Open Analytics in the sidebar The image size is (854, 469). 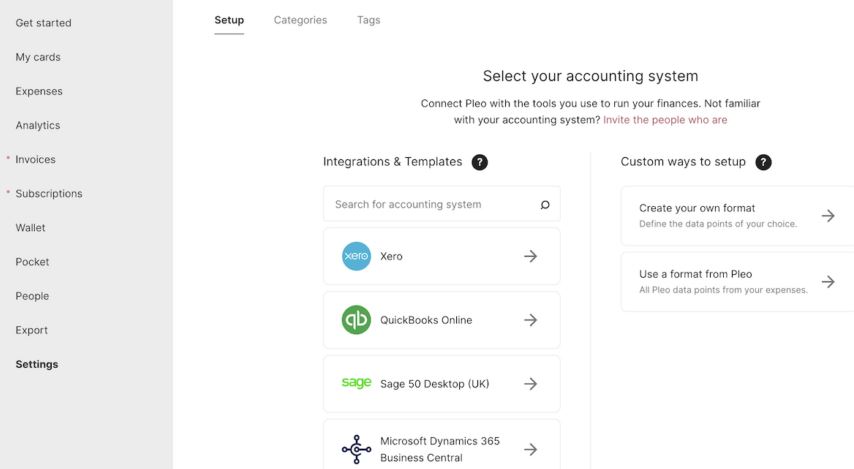[x=38, y=125]
